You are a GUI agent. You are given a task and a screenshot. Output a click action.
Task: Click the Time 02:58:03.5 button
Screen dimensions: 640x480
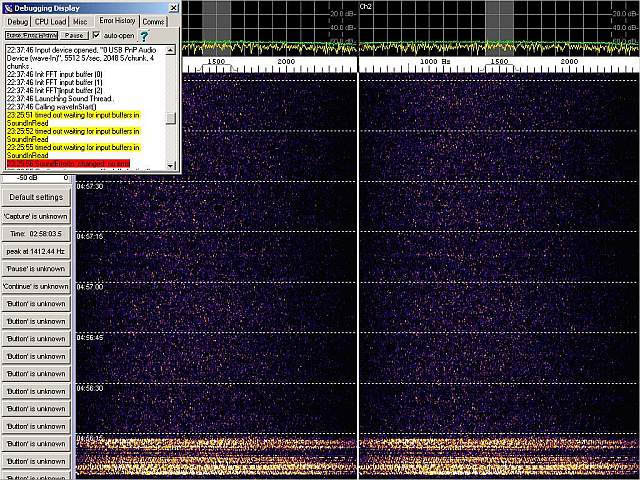pyautogui.click(x=36, y=233)
